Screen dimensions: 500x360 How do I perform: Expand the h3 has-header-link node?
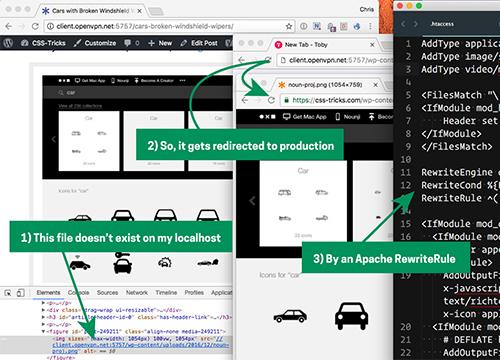point(43,317)
